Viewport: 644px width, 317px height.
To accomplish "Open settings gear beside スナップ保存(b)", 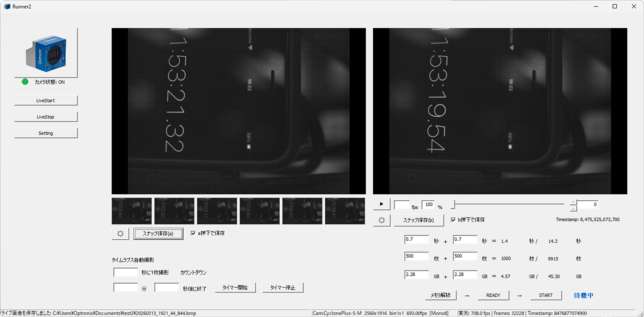I will click(x=382, y=220).
